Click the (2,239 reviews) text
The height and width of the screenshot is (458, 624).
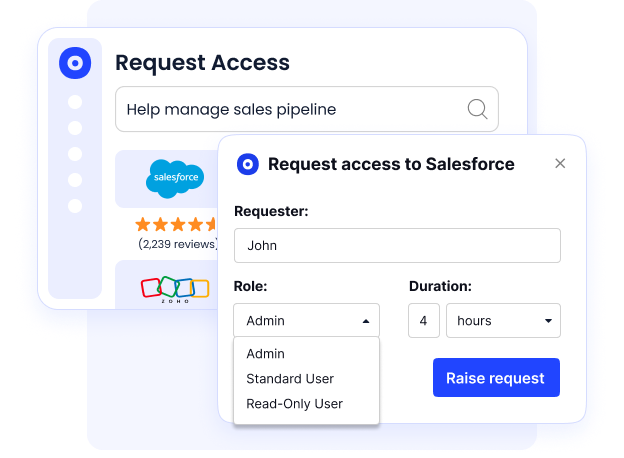(x=178, y=244)
